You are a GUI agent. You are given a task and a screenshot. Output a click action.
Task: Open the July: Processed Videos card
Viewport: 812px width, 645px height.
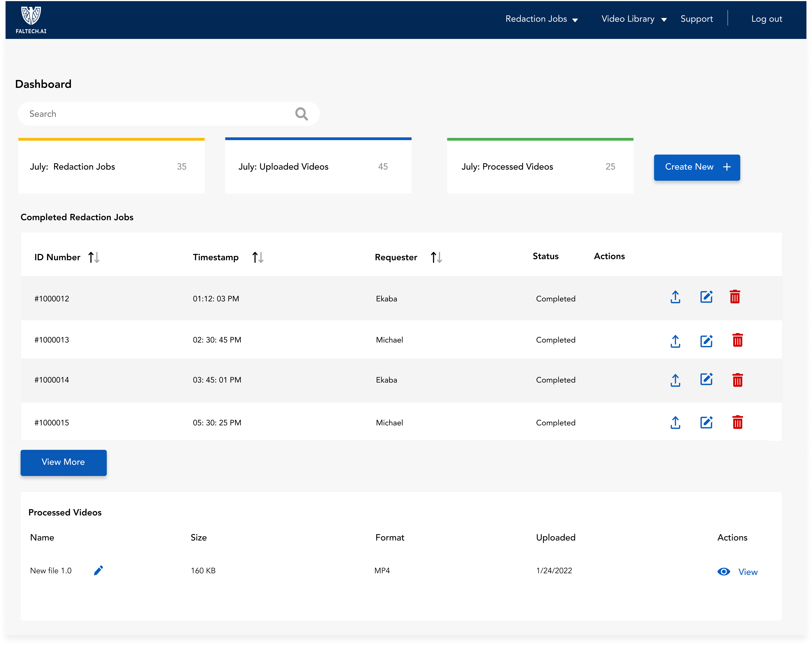tap(540, 166)
